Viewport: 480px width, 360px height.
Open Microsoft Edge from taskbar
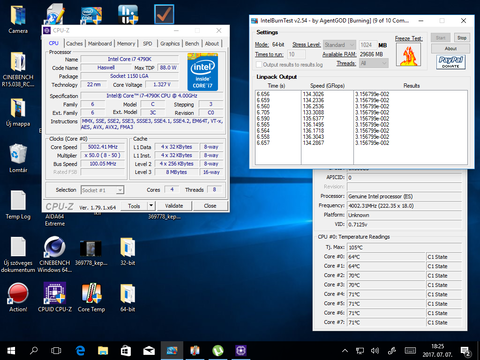(x=80, y=351)
